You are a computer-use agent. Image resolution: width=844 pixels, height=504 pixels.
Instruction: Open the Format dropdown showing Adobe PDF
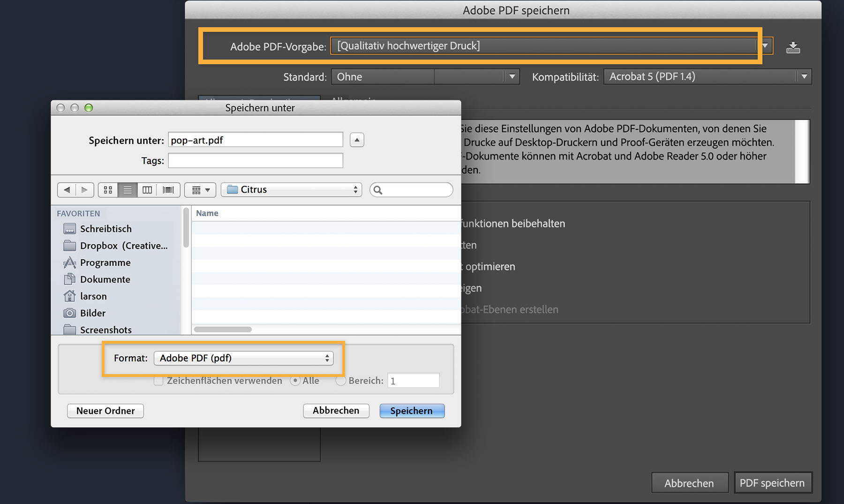(x=244, y=358)
